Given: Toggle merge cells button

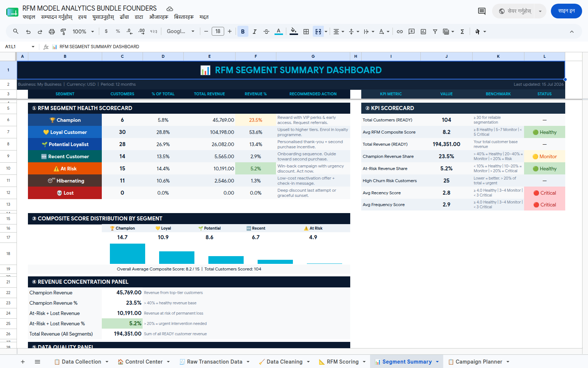Looking at the screenshot, I should click(318, 32).
